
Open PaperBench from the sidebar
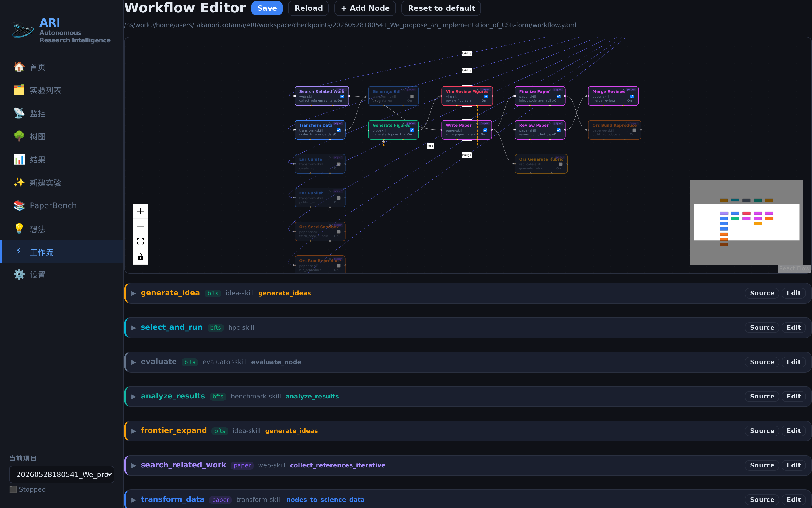click(x=62, y=206)
